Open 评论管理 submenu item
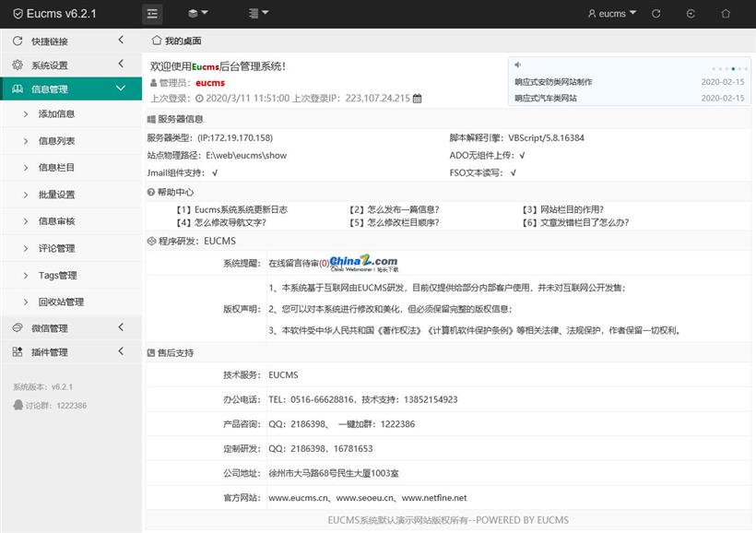This screenshot has height=533, width=756. click(x=56, y=248)
